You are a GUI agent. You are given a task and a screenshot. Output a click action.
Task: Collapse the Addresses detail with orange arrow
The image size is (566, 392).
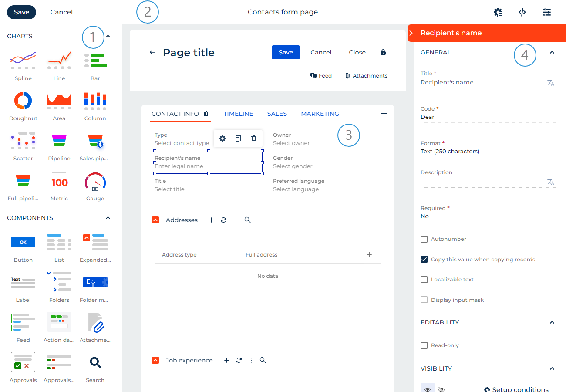coord(155,220)
